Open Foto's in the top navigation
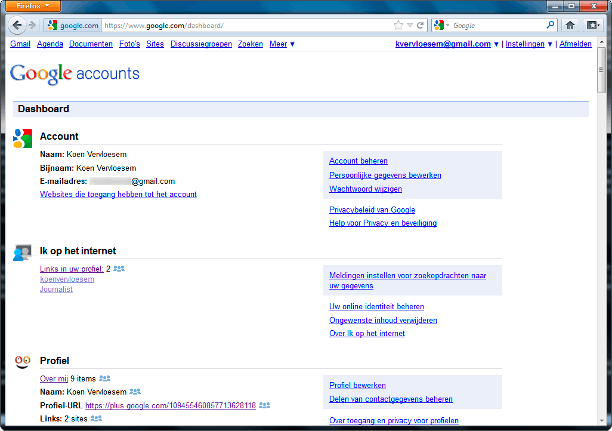Screen dimensions: 612x431 (130, 44)
